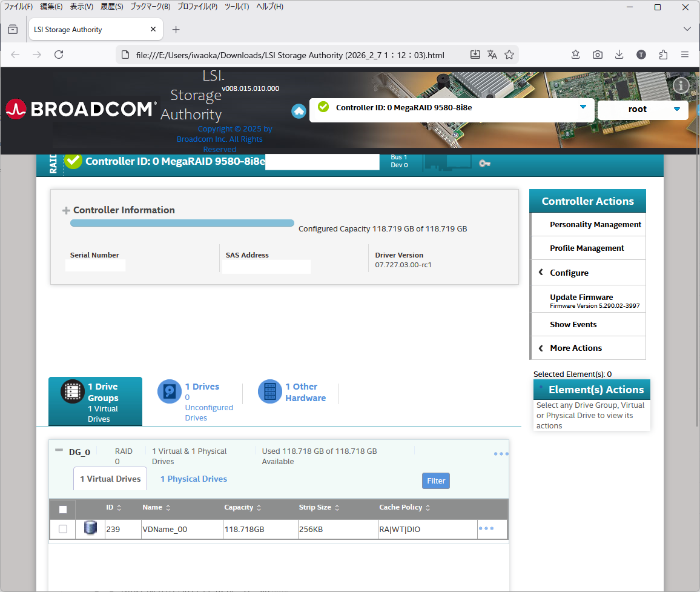The image size is (700, 592).
Task: Select the VDName_00 virtual drive checkbox
Action: coord(63,529)
